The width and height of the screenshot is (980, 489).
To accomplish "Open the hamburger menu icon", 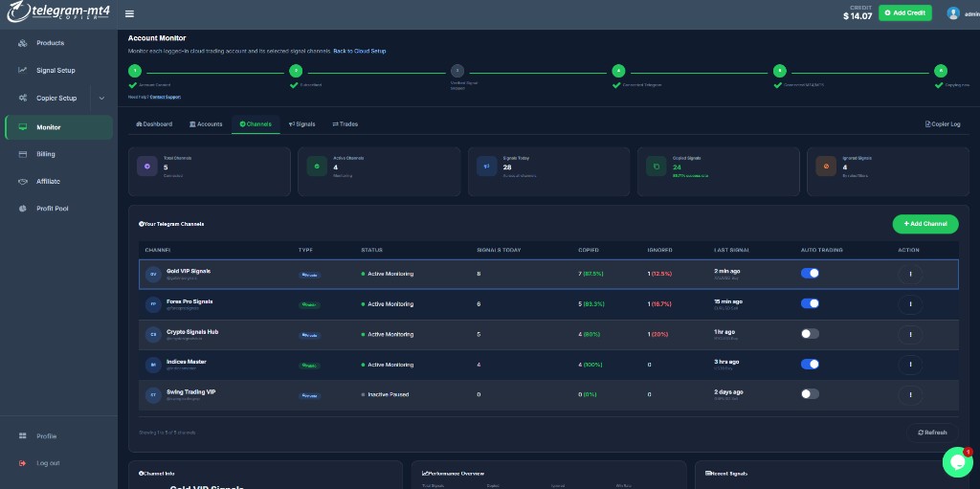I will [x=129, y=13].
